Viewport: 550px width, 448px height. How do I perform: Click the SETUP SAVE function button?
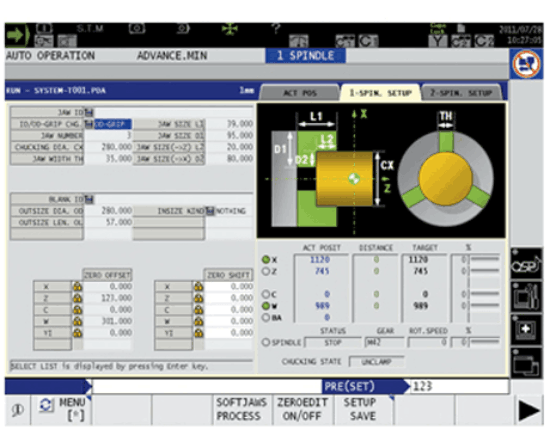[x=363, y=409]
